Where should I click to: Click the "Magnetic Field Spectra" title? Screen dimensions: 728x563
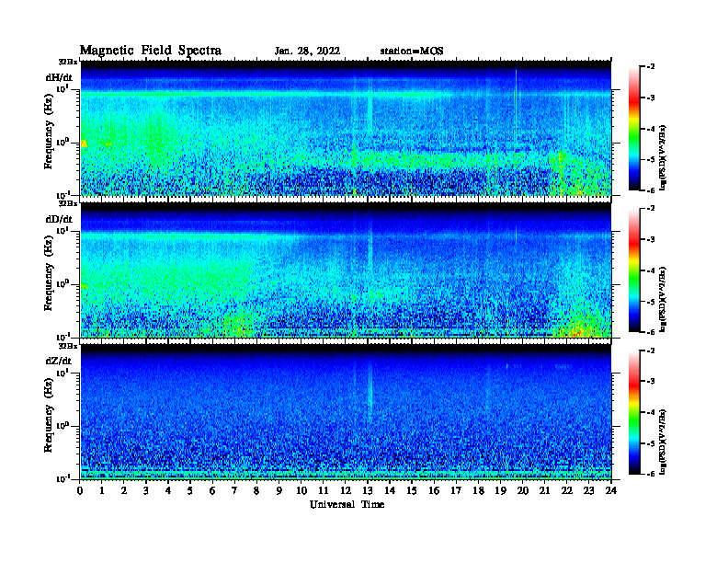click(151, 51)
